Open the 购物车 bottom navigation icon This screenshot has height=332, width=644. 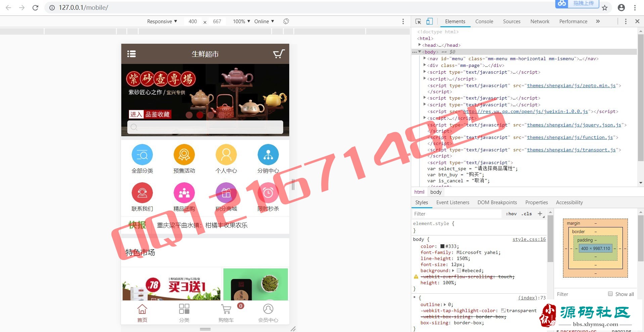pos(226,309)
